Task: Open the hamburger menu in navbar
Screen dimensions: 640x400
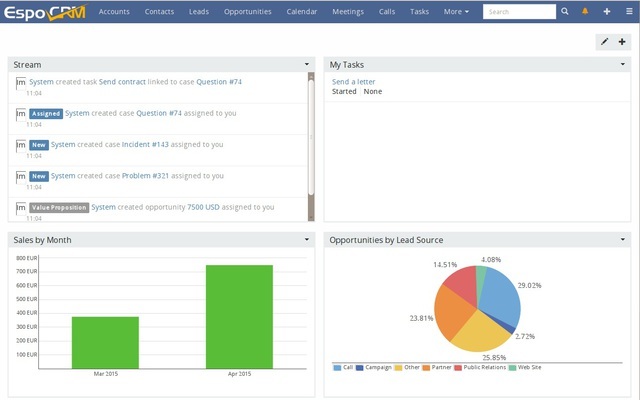Action: point(627,12)
